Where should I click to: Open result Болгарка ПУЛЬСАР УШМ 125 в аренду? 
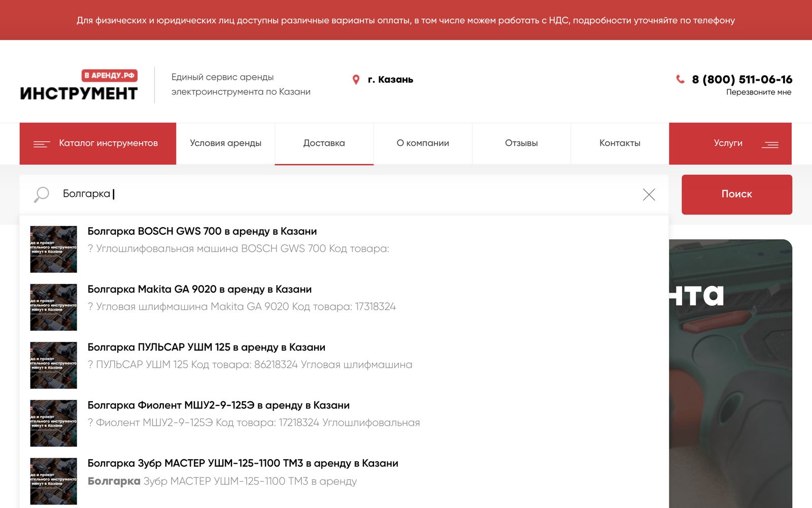click(207, 347)
